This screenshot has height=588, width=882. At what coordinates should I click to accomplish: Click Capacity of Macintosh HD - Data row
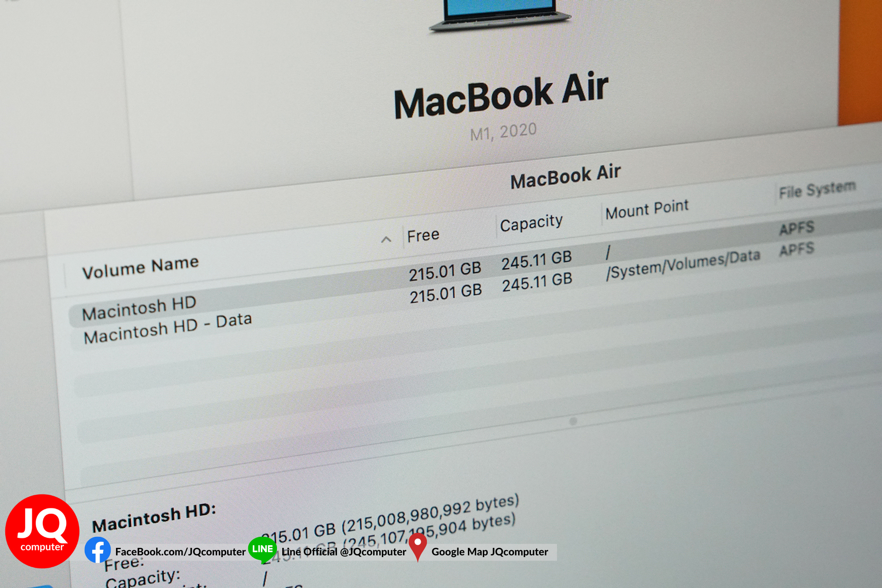[537, 282]
